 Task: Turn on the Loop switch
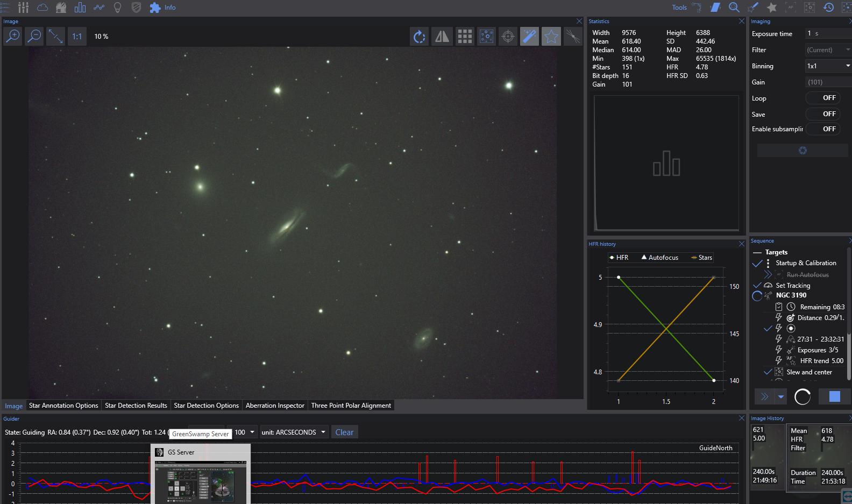(x=823, y=98)
